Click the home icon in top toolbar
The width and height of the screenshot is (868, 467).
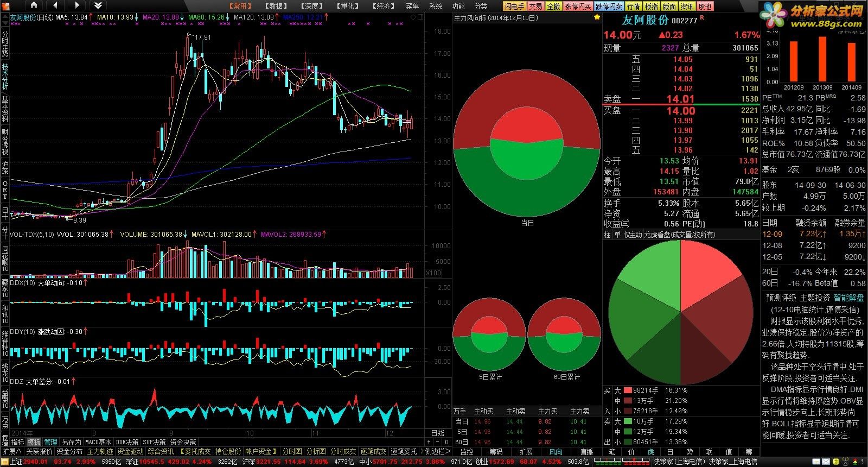pyautogui.click(x=34, y=5)
